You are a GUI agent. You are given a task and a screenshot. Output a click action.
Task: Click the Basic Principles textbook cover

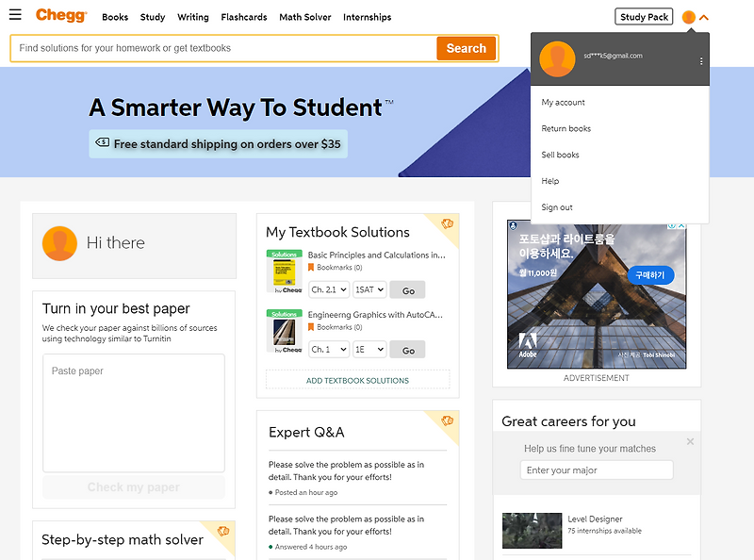pyautogui.click(x=285, y=272)
